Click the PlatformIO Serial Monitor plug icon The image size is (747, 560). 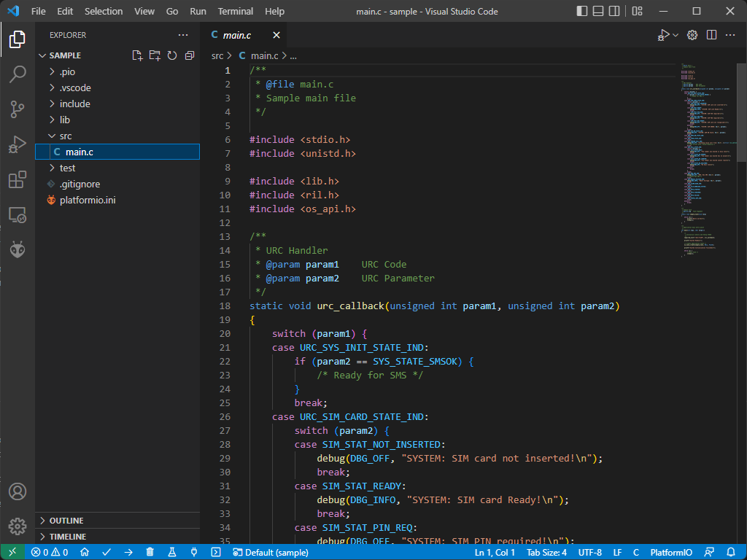(x=194, y=553)
